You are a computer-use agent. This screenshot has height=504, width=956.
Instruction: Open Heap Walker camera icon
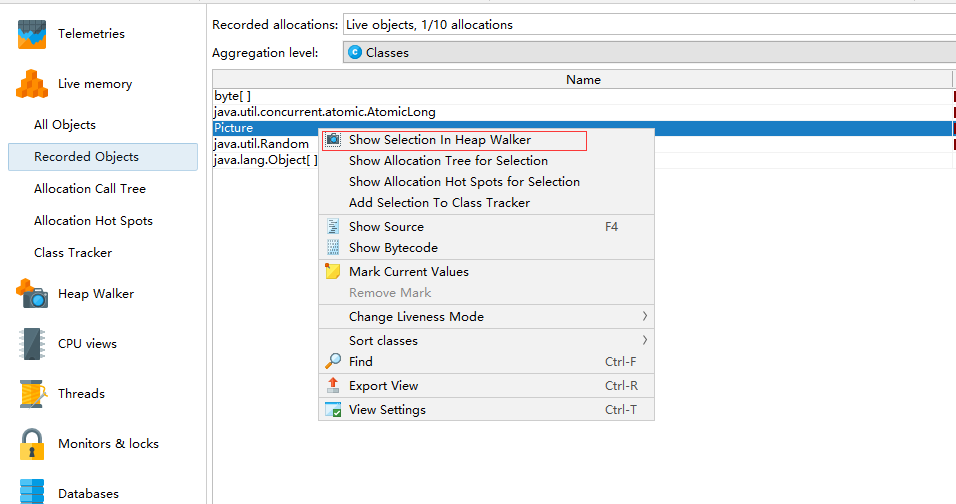tap(32, 294)
